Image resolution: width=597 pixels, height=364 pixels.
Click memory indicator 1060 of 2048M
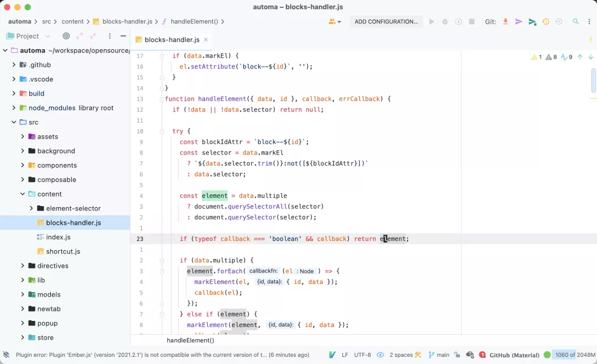pyautogui.click(x=575, y=355)
